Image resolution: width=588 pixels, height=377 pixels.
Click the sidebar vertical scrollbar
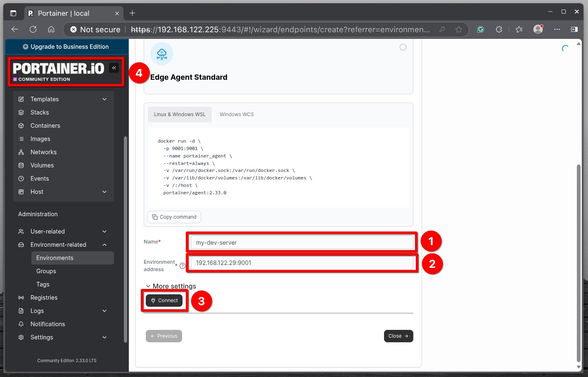[126, 240]
